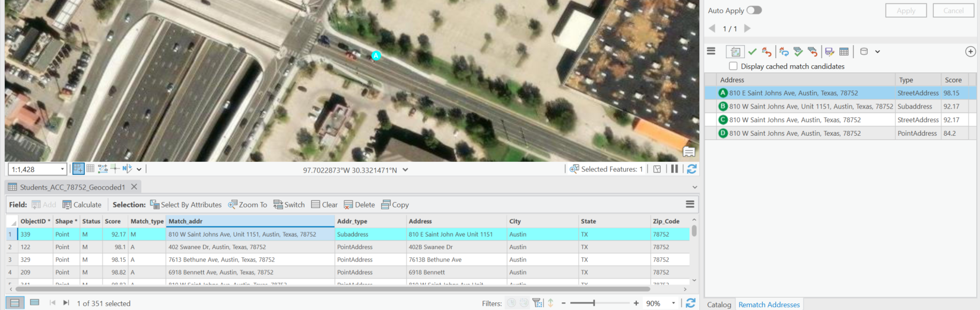
Task: Click Select By Attributes button
Action: pos(186,204)
